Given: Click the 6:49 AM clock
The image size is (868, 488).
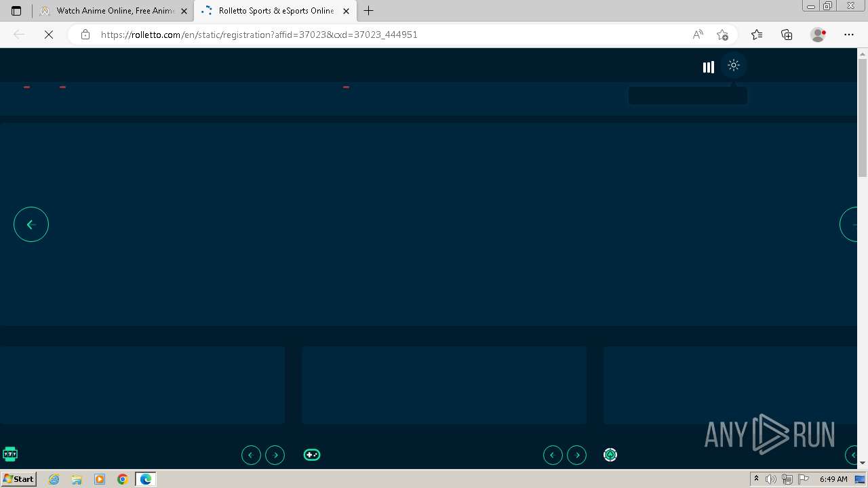Looking at the screenshot, I should (833, 479).
